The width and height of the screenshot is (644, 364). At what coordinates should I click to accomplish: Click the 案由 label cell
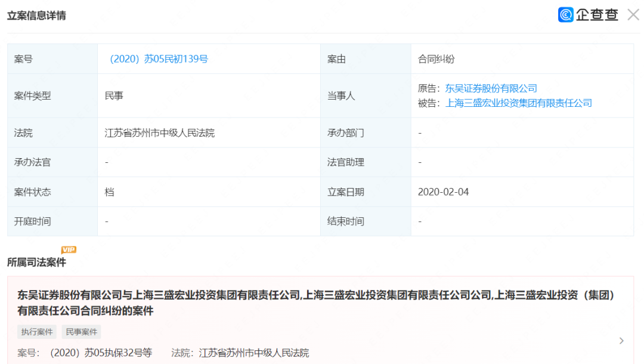tap(366, 59)
